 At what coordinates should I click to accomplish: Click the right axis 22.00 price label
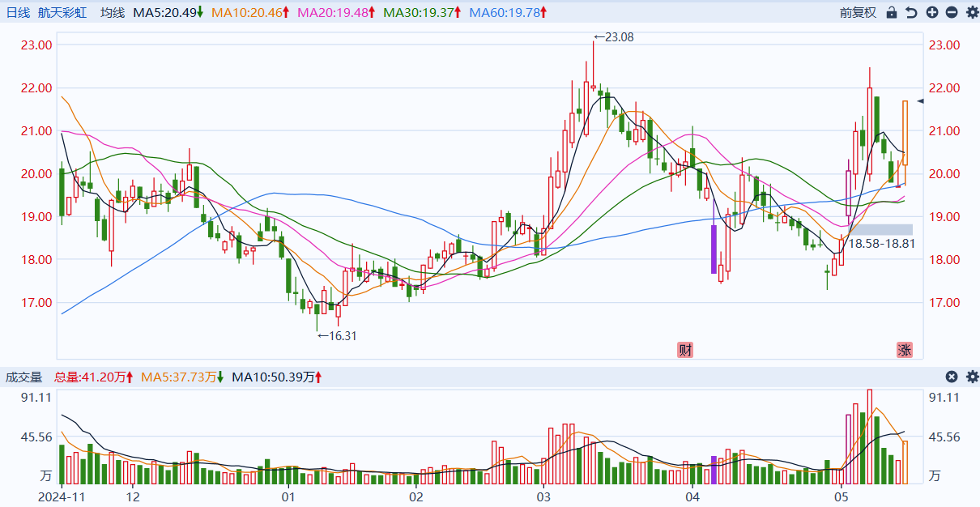944,88
